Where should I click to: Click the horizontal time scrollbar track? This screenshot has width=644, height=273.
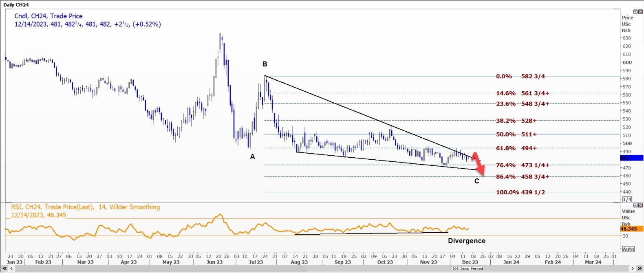click(x=322, y=269)
